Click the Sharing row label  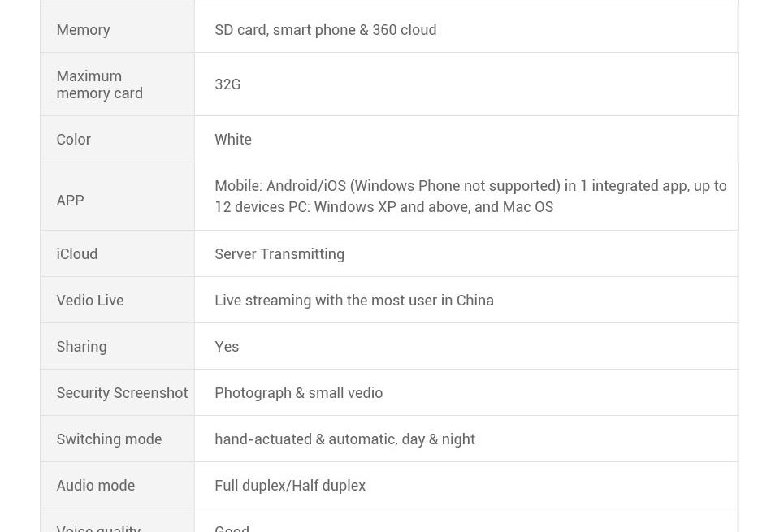point(81,347)
